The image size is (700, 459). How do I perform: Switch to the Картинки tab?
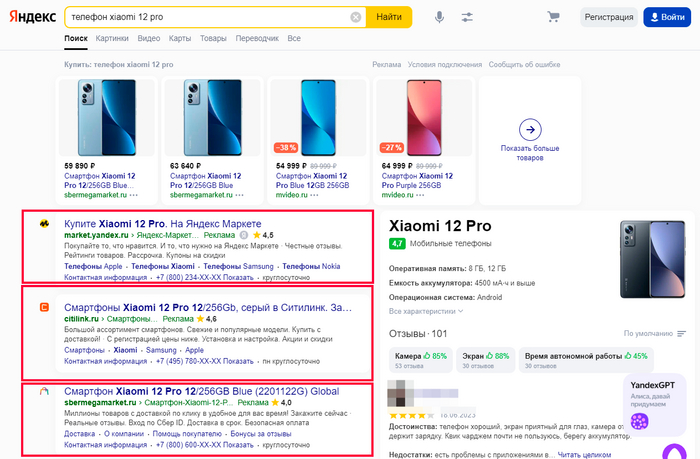pyautogui.click(x=112, y=38)
